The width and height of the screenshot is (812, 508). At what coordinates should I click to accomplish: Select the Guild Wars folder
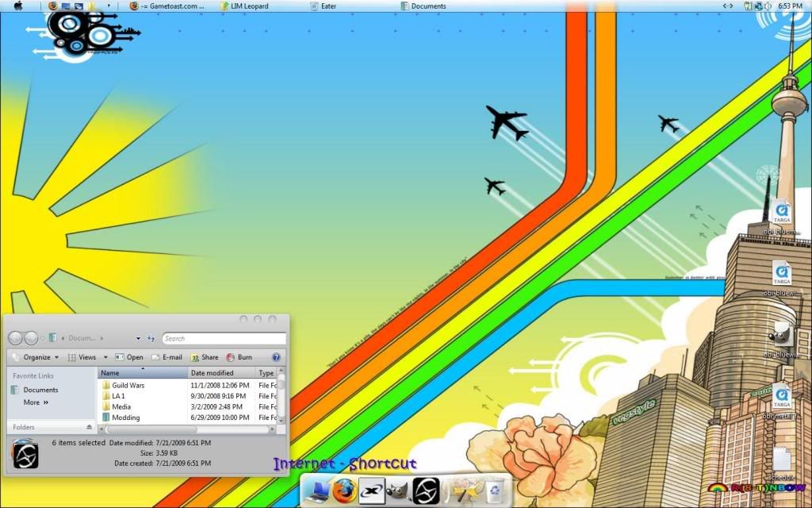[x=123, y=385]
